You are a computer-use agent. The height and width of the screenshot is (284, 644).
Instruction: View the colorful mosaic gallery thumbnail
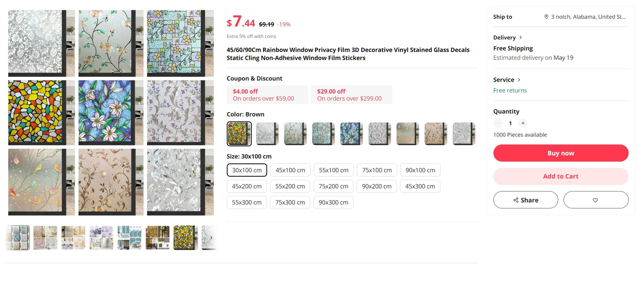(186, 238)
